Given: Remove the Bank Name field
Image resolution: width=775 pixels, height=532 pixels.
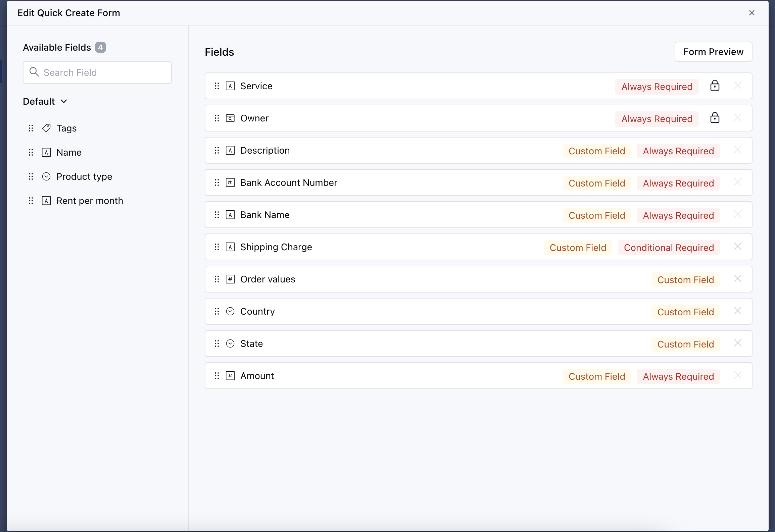Looking at the screenshot, I should (738, 214).
